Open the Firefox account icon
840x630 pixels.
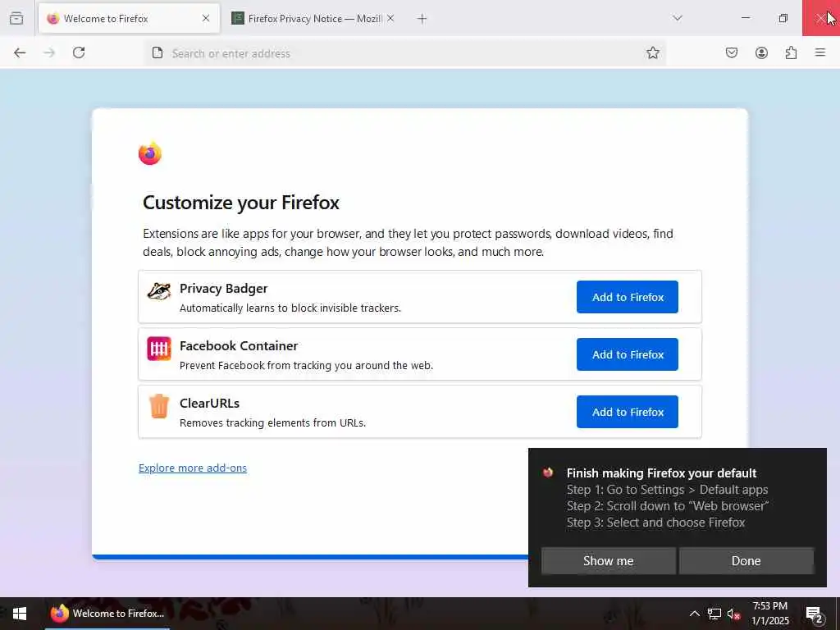(x=761, y=52)
